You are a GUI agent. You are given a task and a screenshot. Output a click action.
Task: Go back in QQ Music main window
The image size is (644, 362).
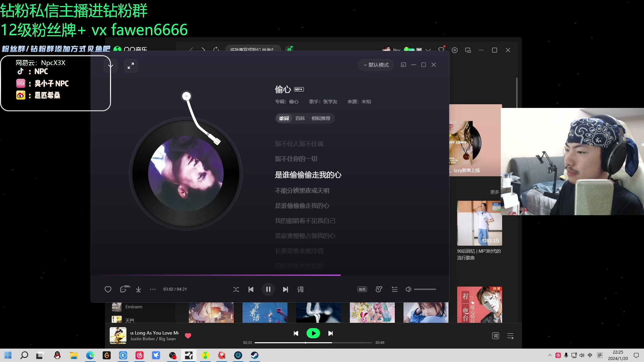191,49
